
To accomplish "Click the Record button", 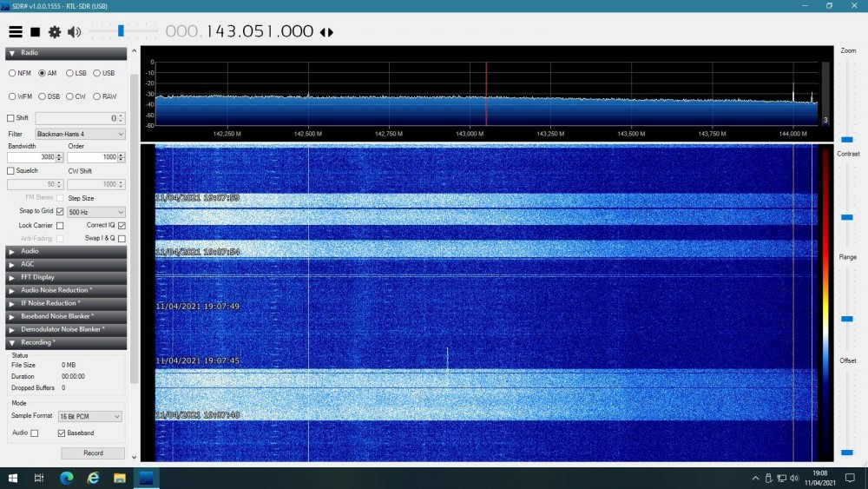I will (x=93, y=453).
